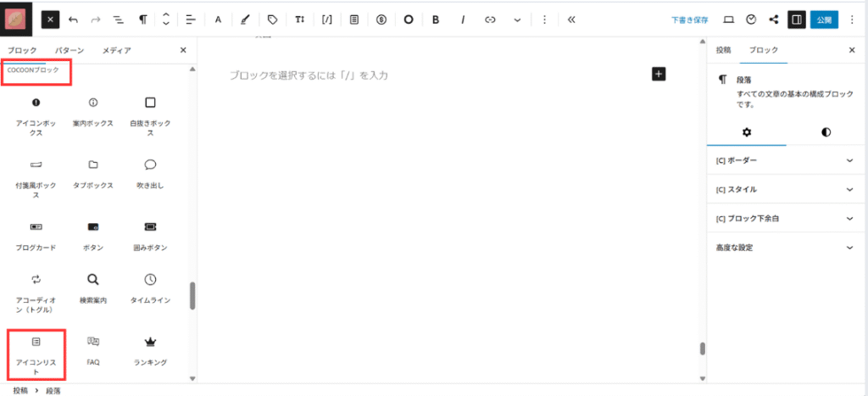Open more rich text controls chevron

(x=517, y=20)
